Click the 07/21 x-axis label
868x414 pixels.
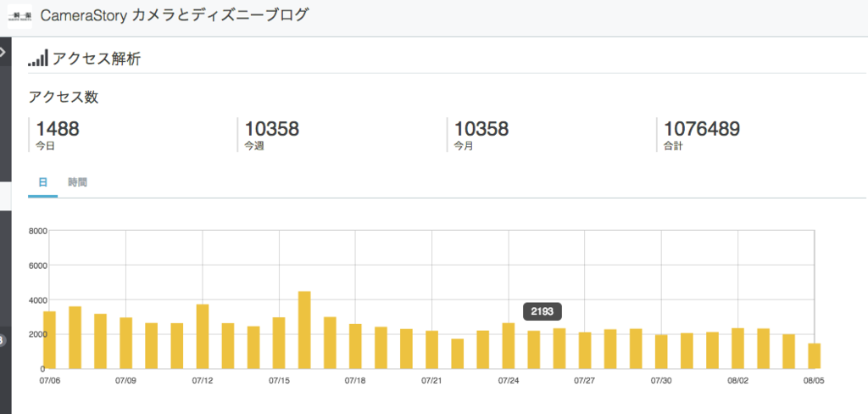click(431, 381)
